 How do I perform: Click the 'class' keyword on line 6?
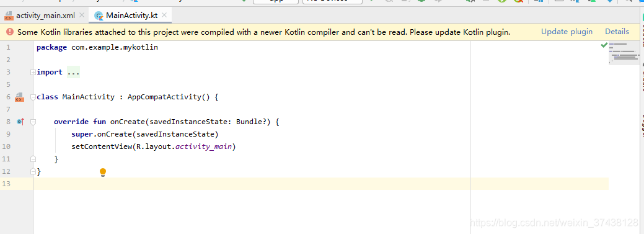(x=47, y=97)
